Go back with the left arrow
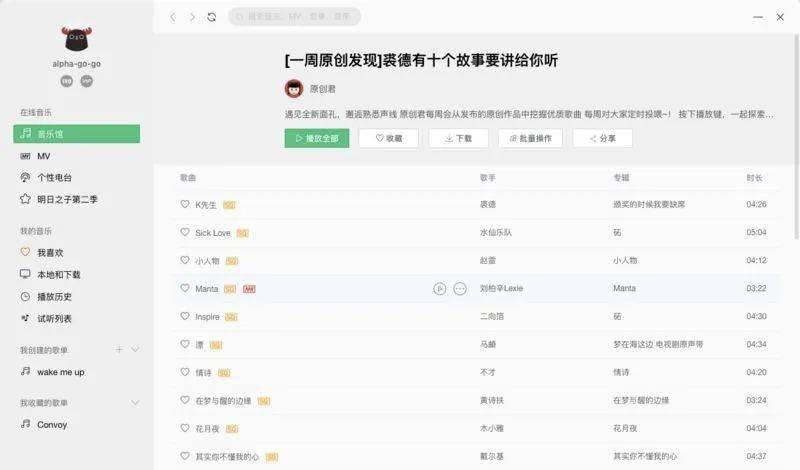Image resolution: width=800 pixels, height=470 pixels. 173,17
